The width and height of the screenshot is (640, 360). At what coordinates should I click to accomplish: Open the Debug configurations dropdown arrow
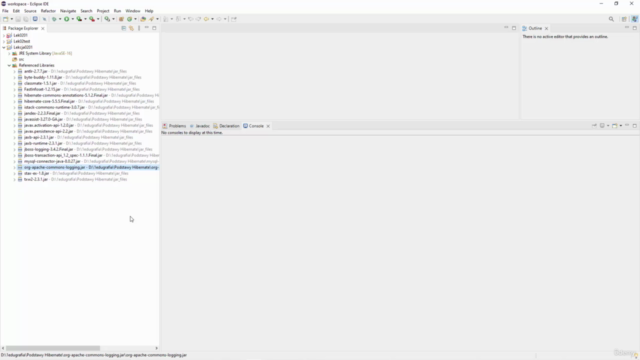(x=60, y=19)
